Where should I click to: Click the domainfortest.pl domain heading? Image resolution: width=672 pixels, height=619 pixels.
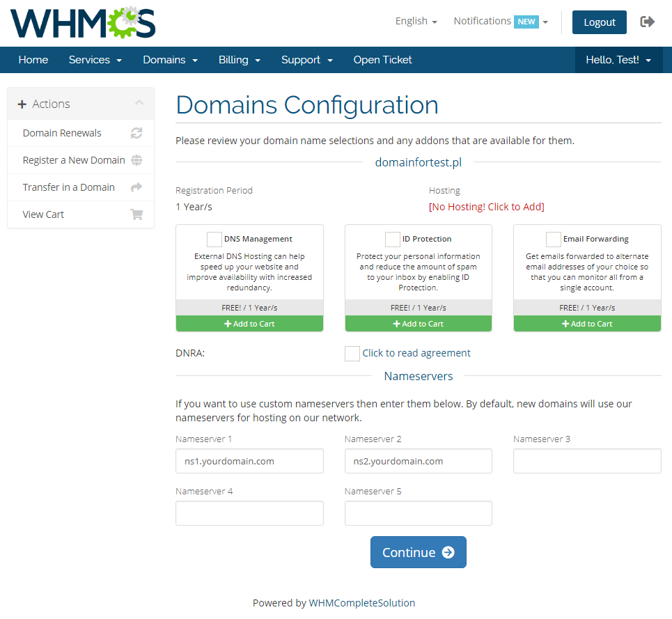(x=419, y=162)
